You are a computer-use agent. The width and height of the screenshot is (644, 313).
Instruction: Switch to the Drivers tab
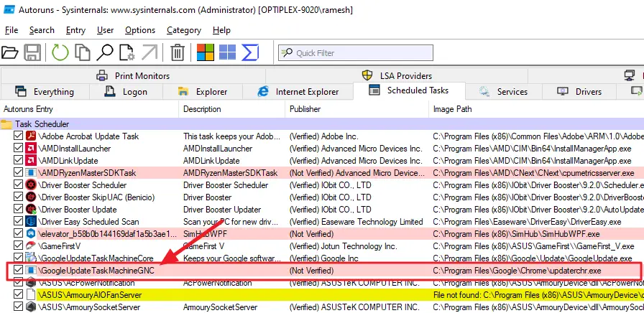(579, 91)
